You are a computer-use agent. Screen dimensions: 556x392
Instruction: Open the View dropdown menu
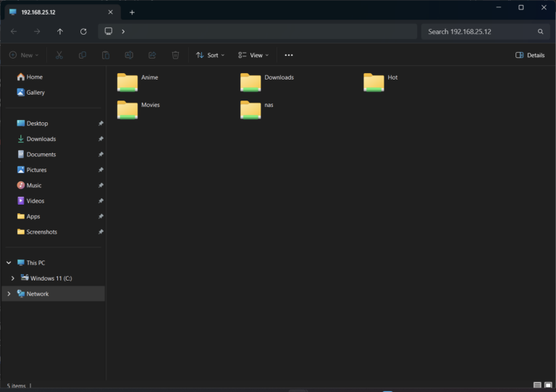(253, 55)
